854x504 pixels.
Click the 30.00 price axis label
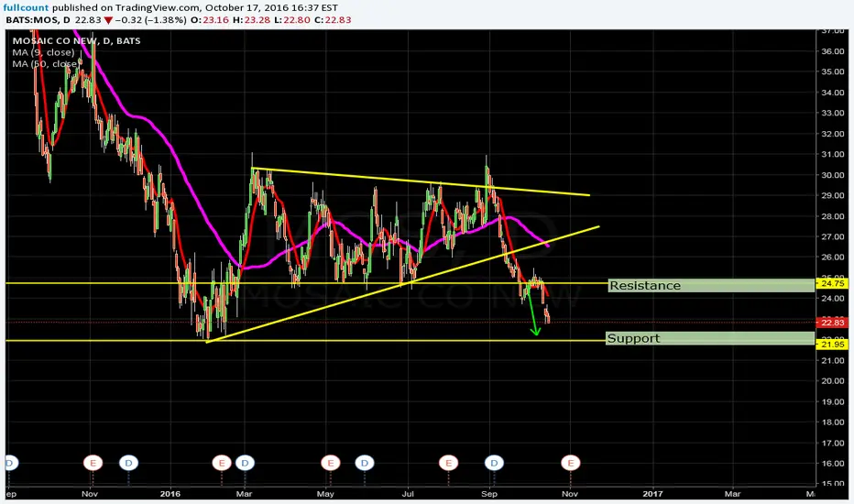[x=832, y=175]
